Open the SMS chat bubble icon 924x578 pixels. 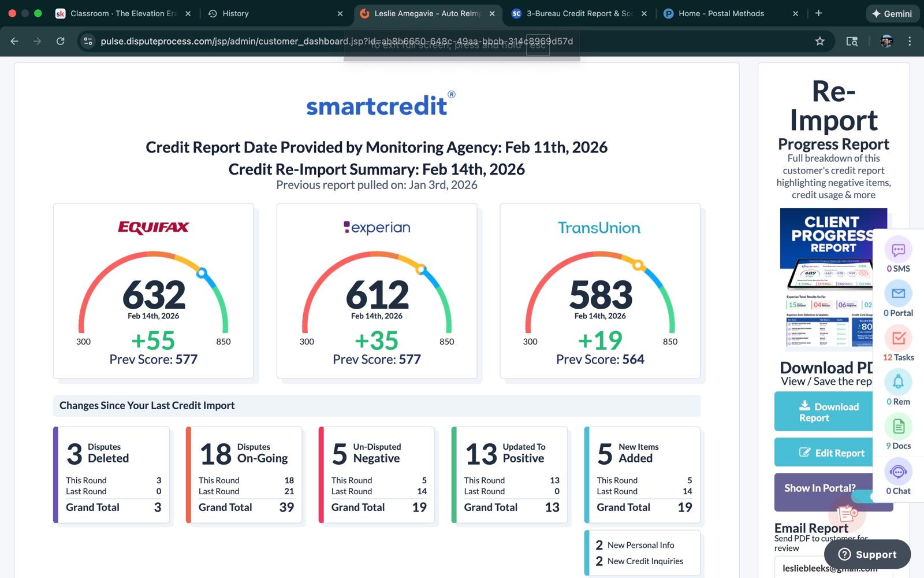click(898, 250)
